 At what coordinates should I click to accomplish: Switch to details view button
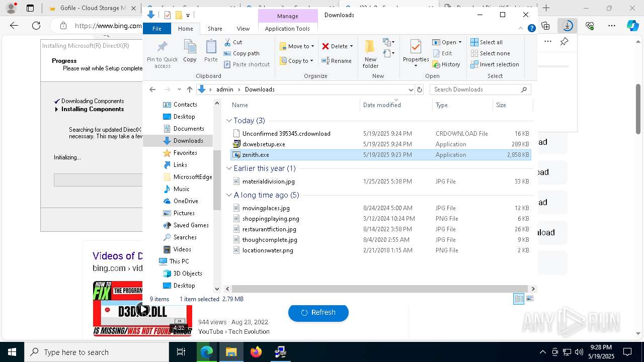[518, 299]
